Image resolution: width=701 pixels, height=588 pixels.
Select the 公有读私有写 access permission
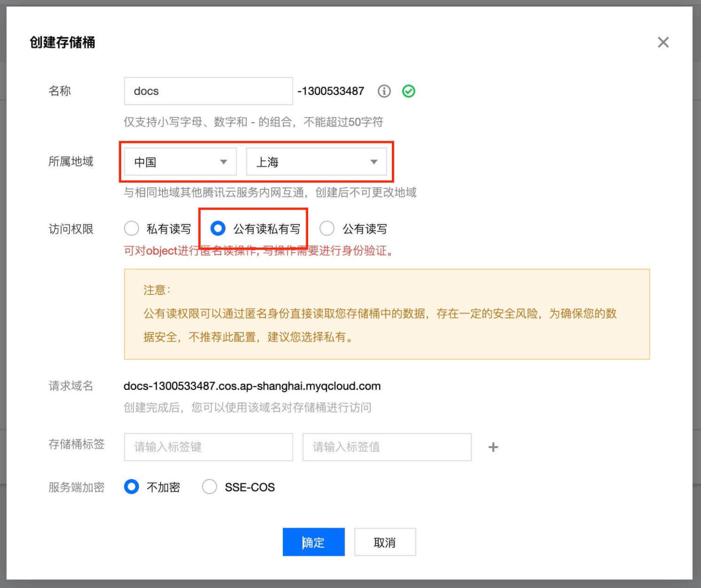[218, 228]
